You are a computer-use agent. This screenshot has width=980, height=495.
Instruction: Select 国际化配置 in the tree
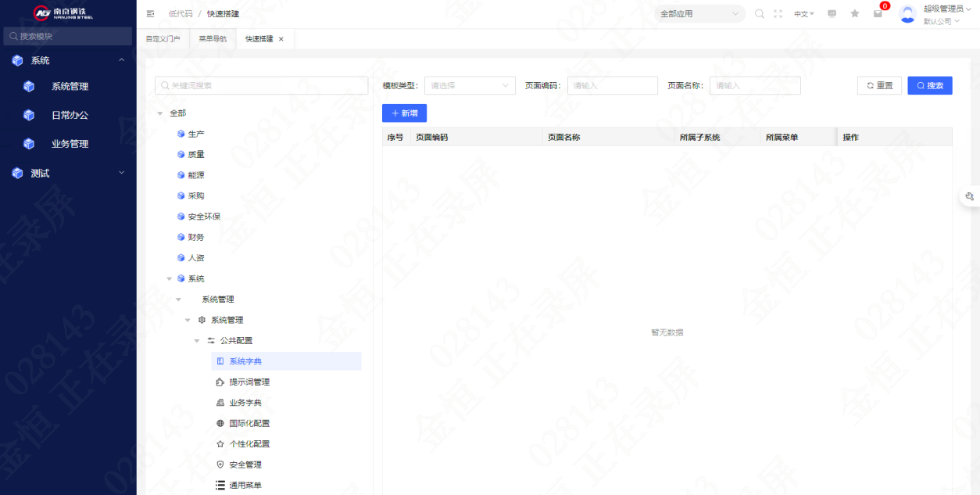(x=249, y=423)
